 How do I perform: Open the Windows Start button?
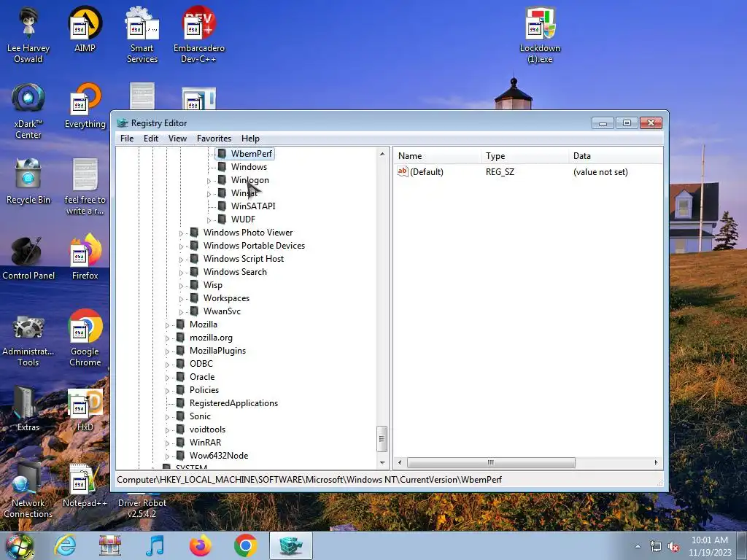19,546
